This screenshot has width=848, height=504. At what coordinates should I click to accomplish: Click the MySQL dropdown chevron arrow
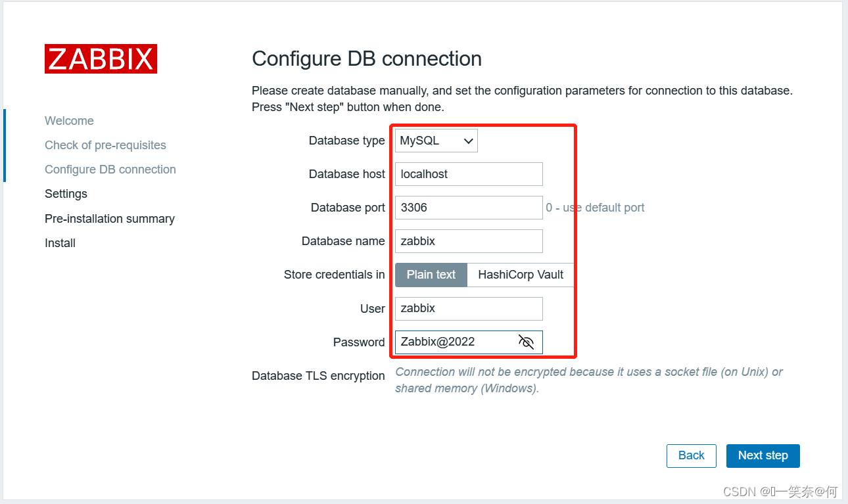(x=468, y=141)
